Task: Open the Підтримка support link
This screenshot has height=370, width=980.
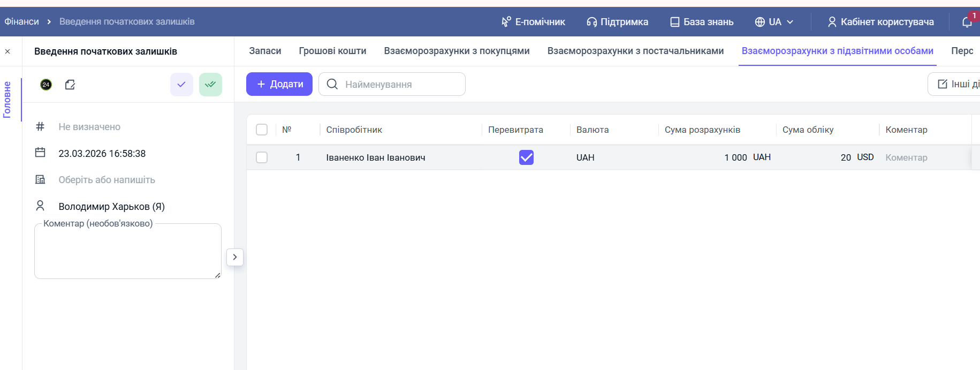Action: (x=617, y=22)
